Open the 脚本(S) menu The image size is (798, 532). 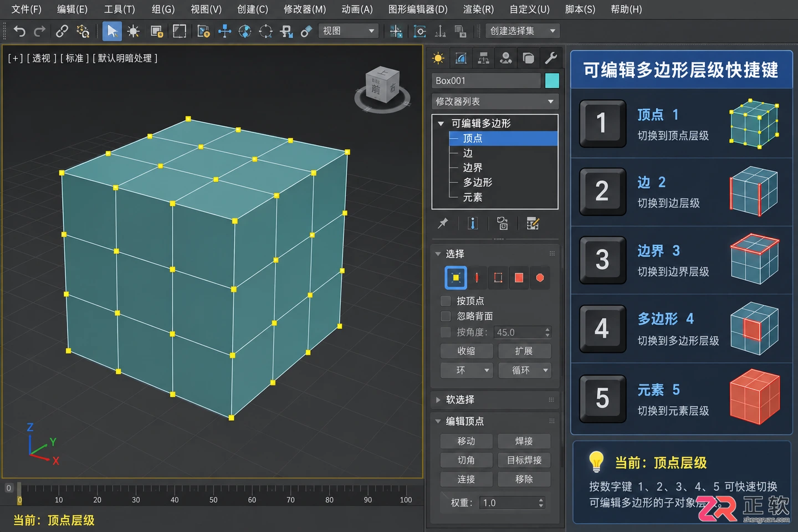580,9
